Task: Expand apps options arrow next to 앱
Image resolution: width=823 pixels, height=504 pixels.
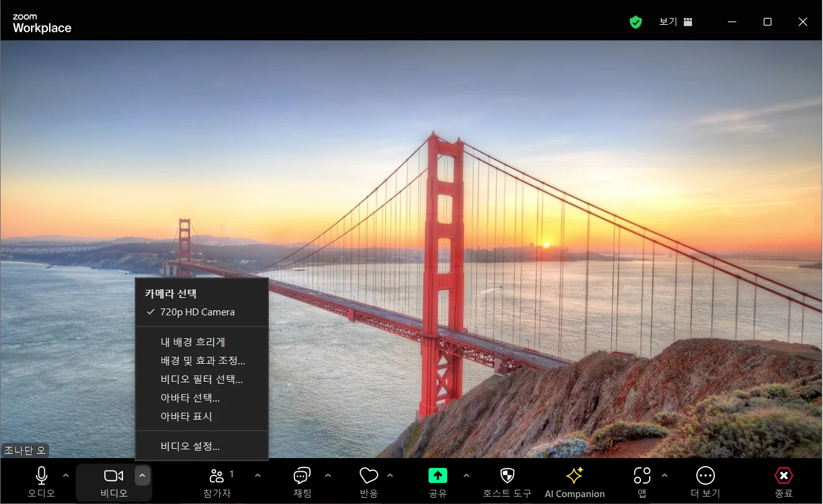Action: click(x=665, y=476)
